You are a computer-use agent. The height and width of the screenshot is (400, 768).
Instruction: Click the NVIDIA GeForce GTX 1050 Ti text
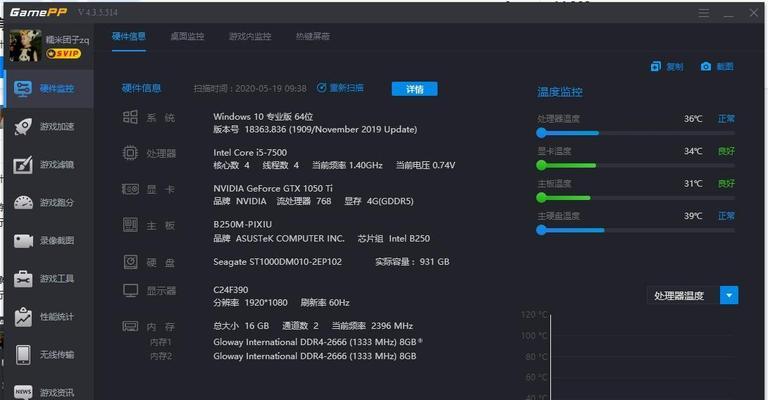point(273,188)
